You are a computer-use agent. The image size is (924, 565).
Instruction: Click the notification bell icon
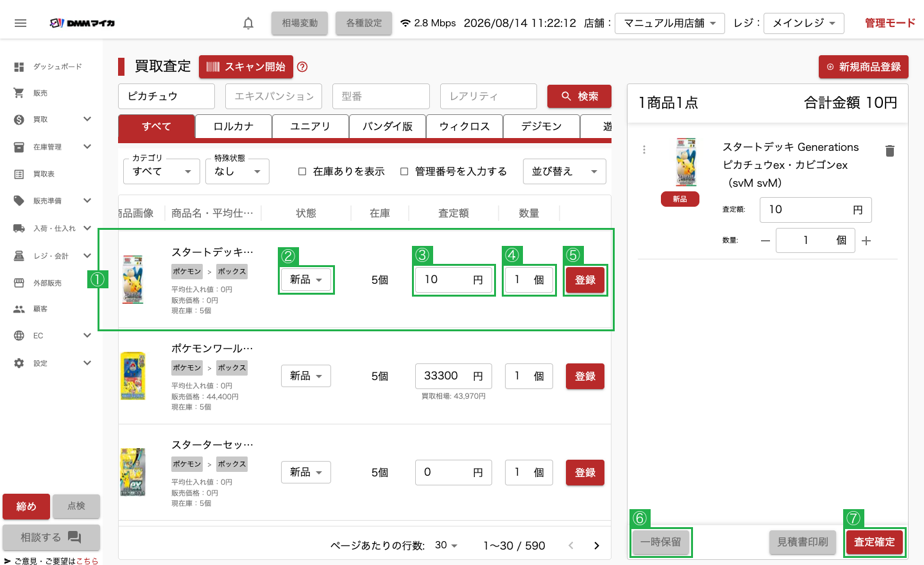pyautogui.click(x=248, y=23)
